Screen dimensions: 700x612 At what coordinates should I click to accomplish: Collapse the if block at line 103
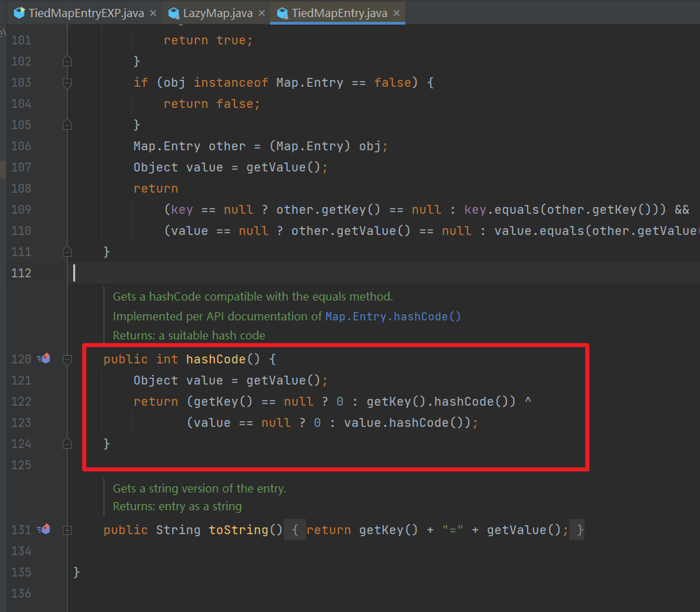coord(66,82)
